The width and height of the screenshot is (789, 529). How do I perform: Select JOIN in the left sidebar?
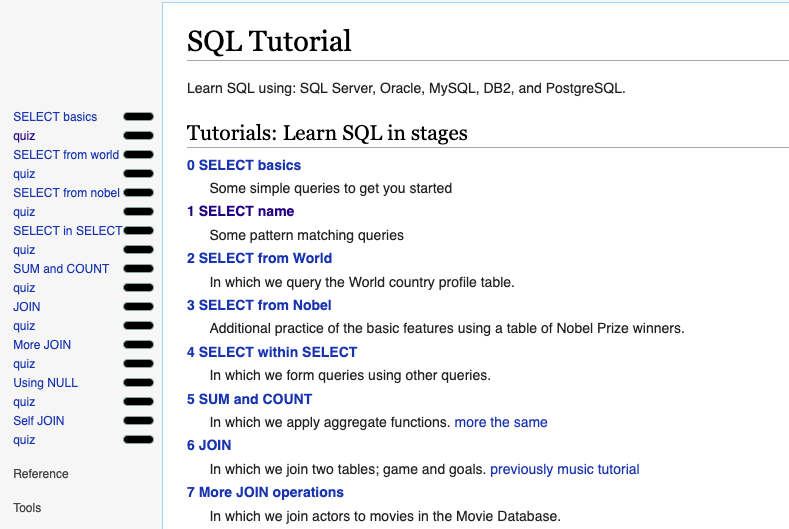pyautogui.click(x=27, y=307)
